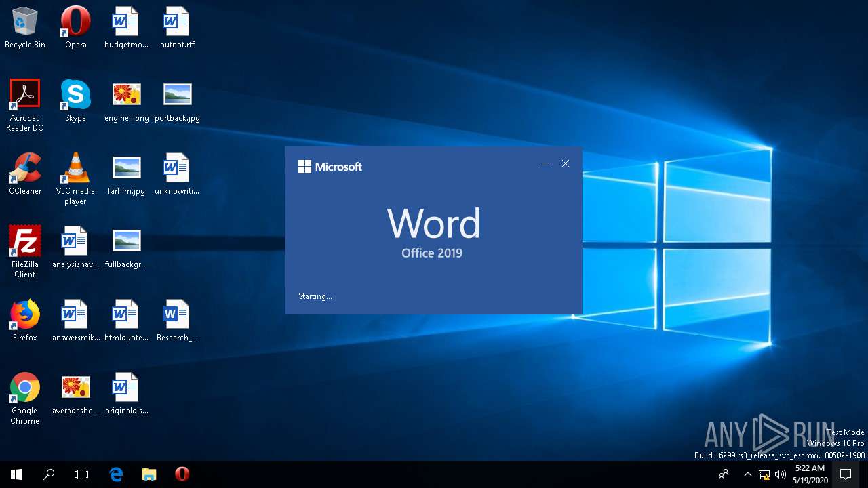Viewport: 868px width, 488px height.
Task: Open the Action Center notifications icon
Action: 846,474
